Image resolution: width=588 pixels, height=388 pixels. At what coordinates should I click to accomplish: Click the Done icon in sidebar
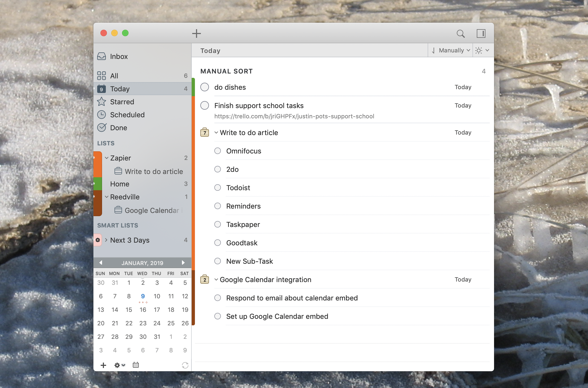click(x=102, y=127)
